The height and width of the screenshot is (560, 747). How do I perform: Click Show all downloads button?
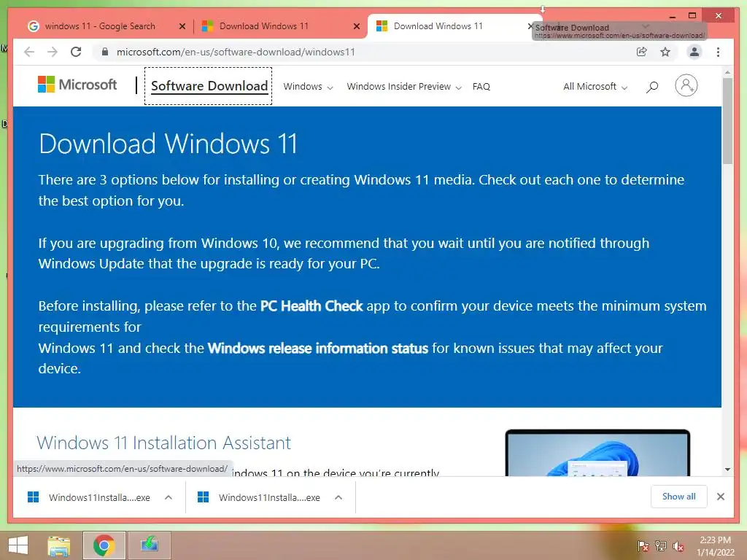(678, 497)
